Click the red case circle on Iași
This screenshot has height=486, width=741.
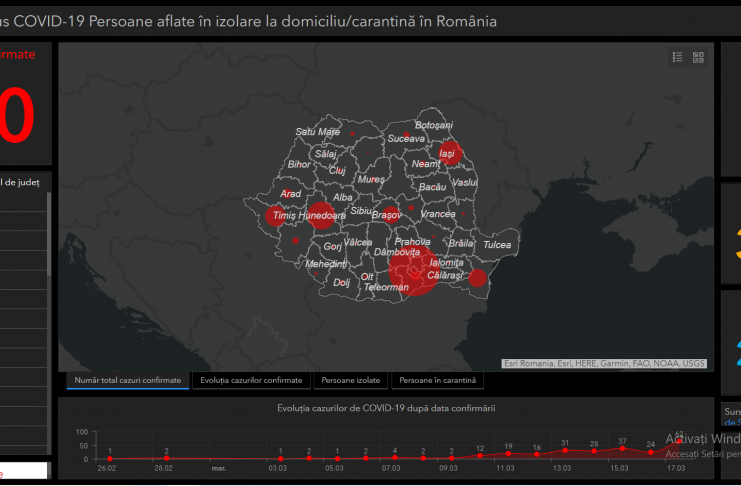(449, 153)
